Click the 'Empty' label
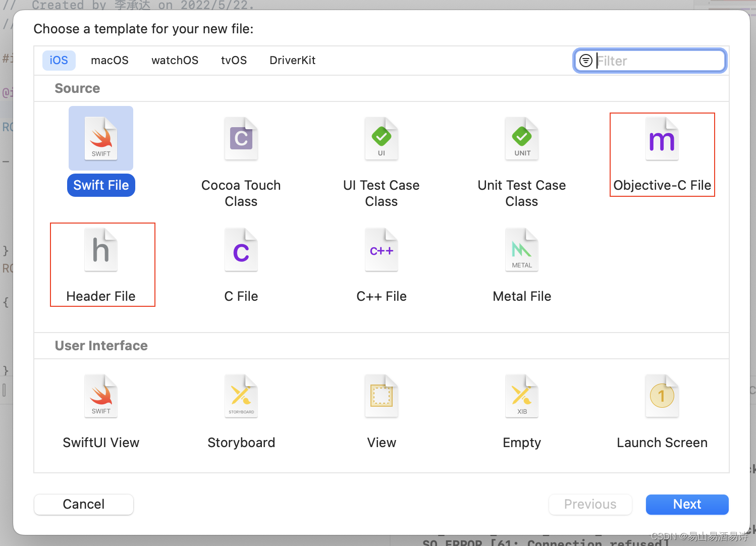The image size is (756, 546). point(522,443)
